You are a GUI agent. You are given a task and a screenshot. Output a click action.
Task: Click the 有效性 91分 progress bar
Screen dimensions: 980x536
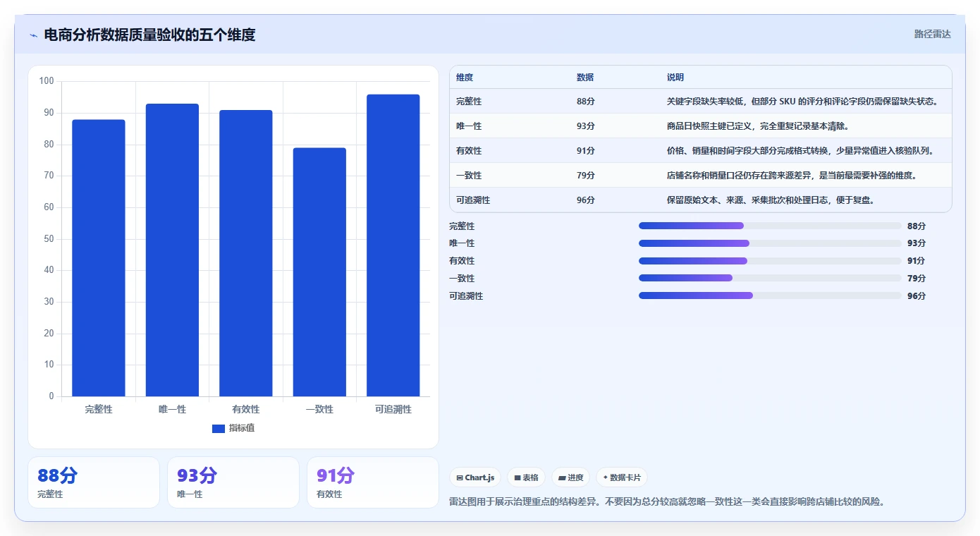coord(770,261)
